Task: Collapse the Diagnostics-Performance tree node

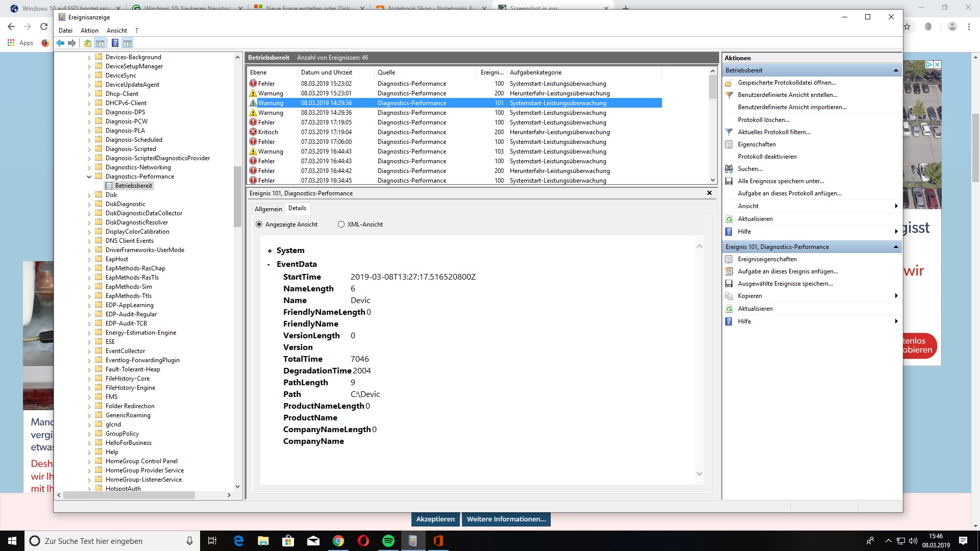Action: [x=89, y=177]
